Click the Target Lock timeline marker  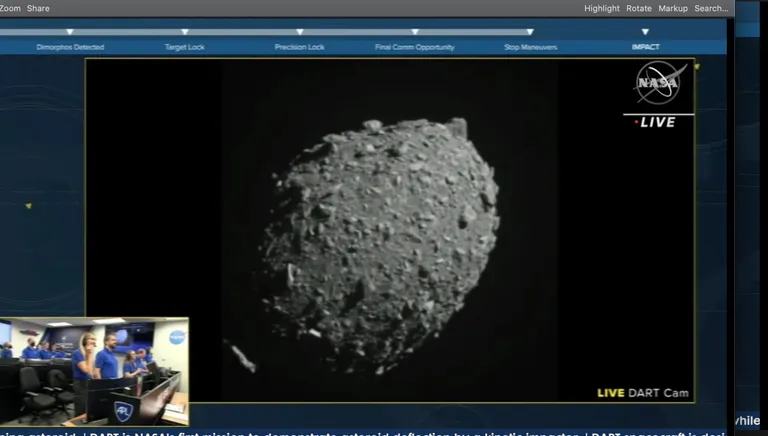coord(185,32)
